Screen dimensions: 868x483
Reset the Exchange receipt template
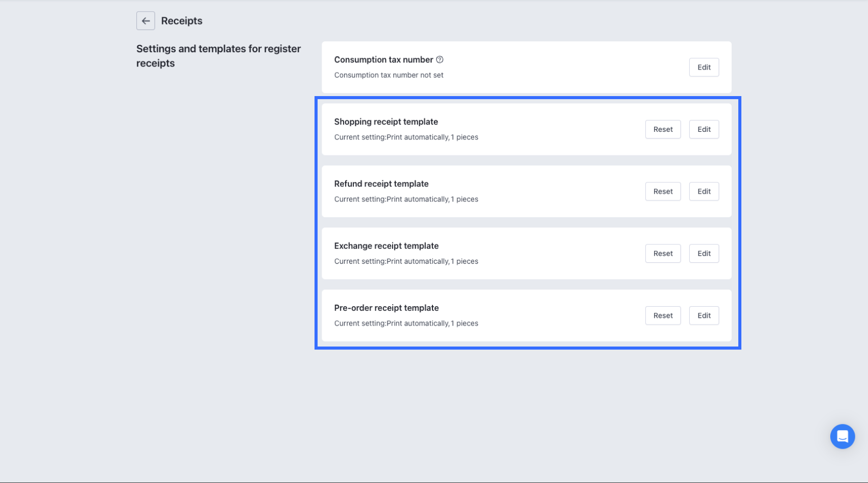point(663,254)
